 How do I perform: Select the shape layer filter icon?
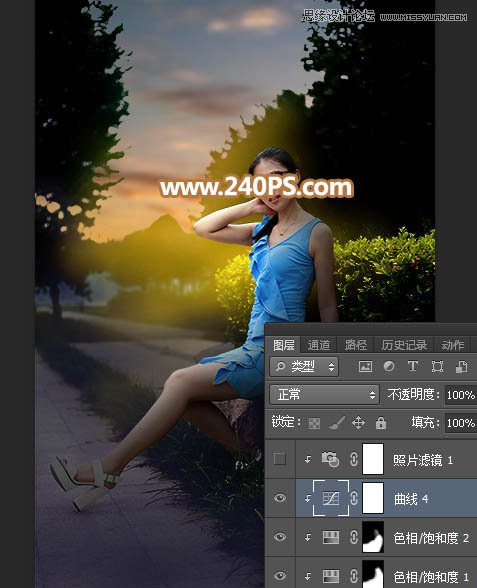[437, 366]
